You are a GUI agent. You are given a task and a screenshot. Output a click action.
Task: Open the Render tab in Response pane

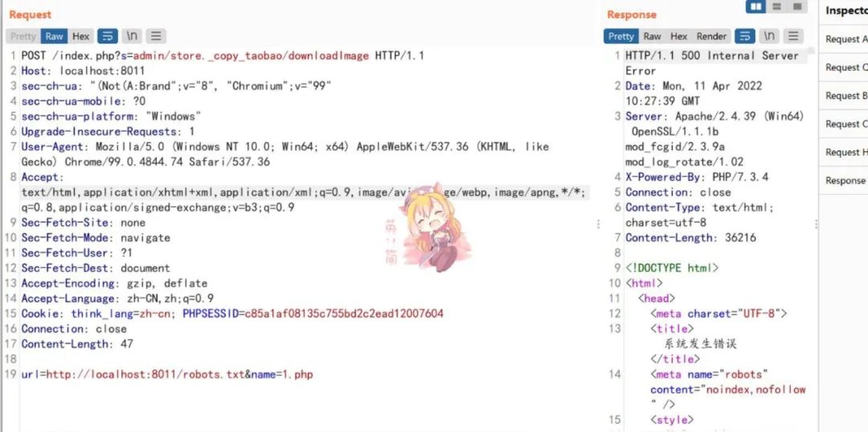coord(711,36)
